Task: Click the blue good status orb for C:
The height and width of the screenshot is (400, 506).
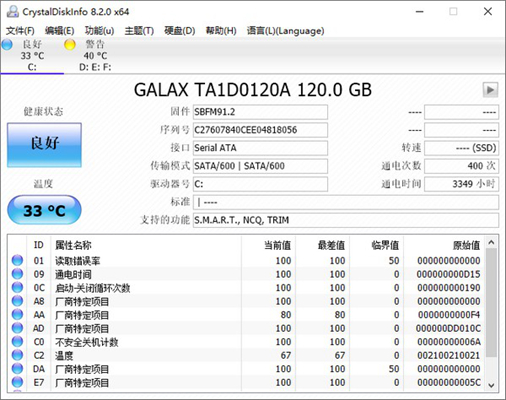Action: pos(7,44)
